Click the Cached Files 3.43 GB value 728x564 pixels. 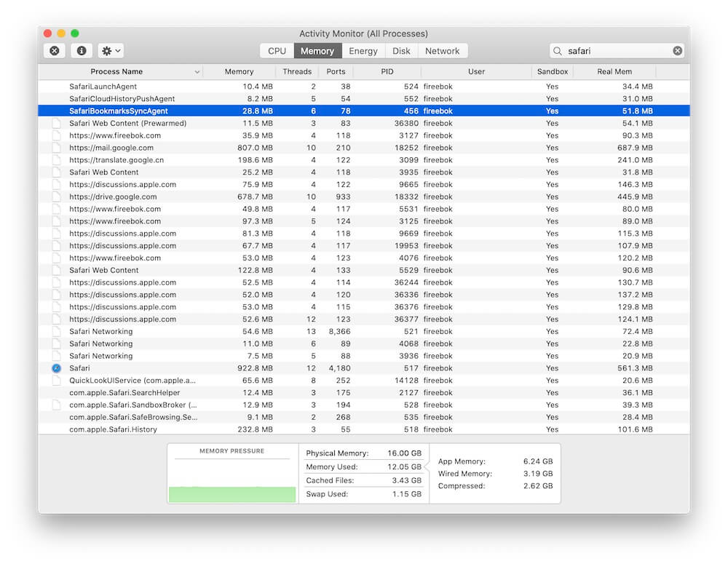click(x=407, y=480)
